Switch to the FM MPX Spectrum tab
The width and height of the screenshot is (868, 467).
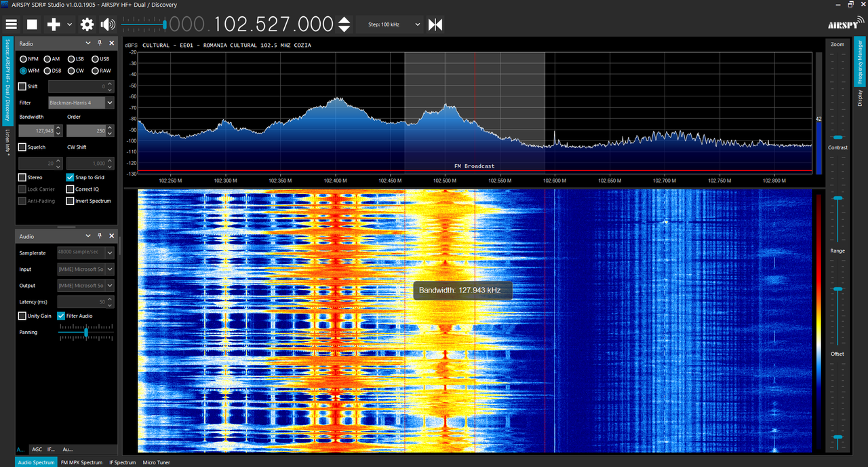(81, 462)
